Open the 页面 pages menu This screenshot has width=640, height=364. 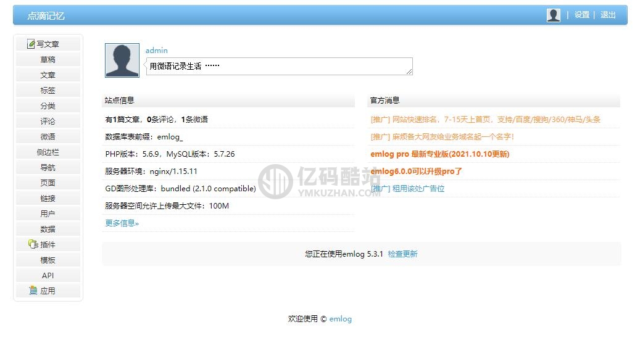tap(48, 183)
